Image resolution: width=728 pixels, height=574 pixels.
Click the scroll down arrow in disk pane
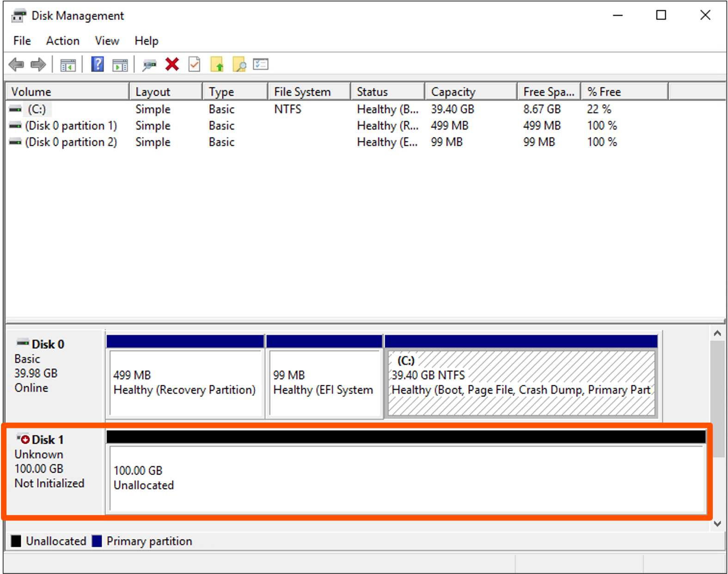pyautogui.click(x=717, y=524)
